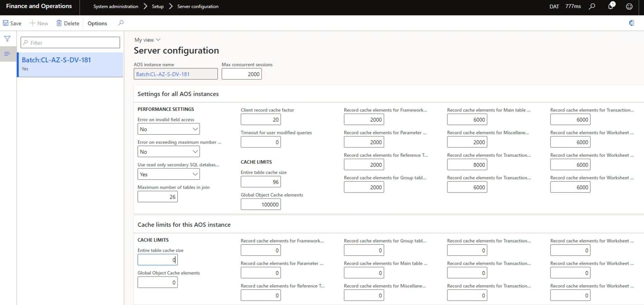Go to the System administration breadcrumb
Screen dimensions: 644x305
tap(116, 6)
